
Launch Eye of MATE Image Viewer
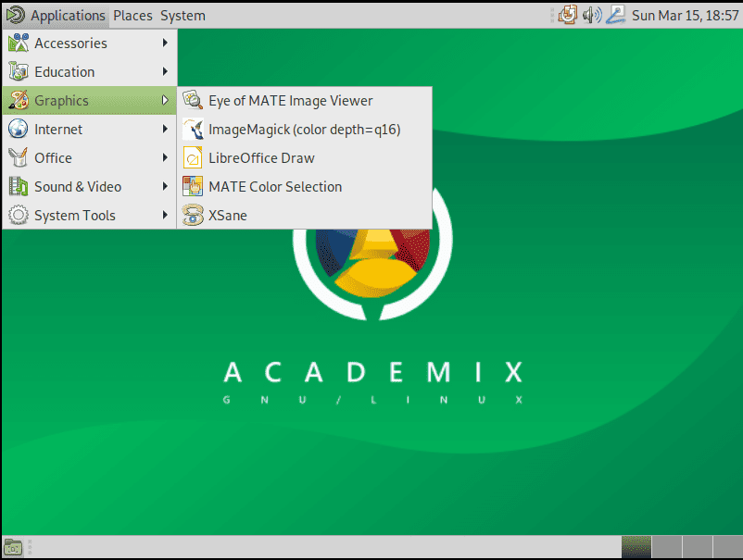click(304, 100)
